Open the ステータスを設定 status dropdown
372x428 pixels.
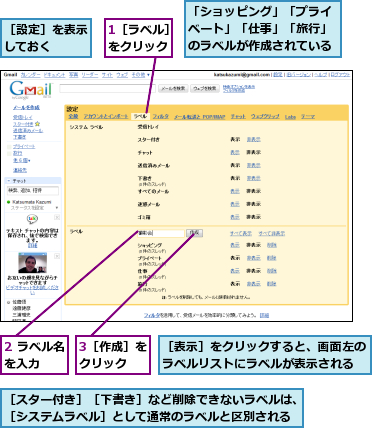coord(57,208)
